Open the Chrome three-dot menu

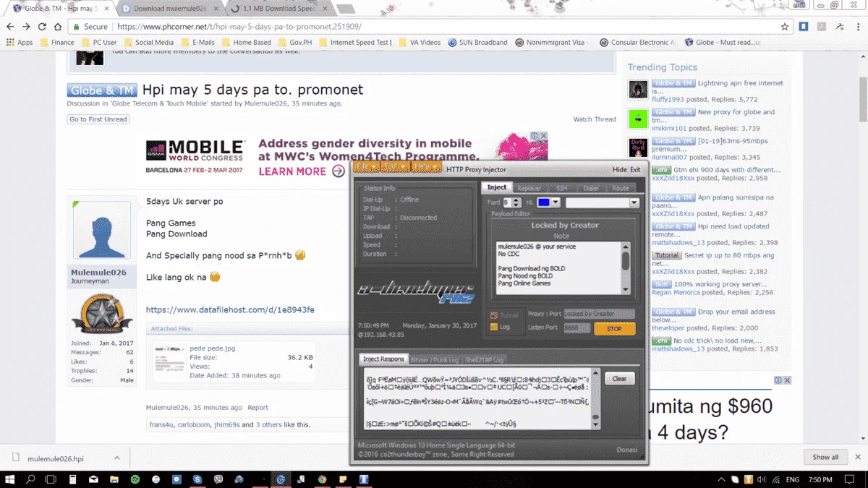[858, 26]
